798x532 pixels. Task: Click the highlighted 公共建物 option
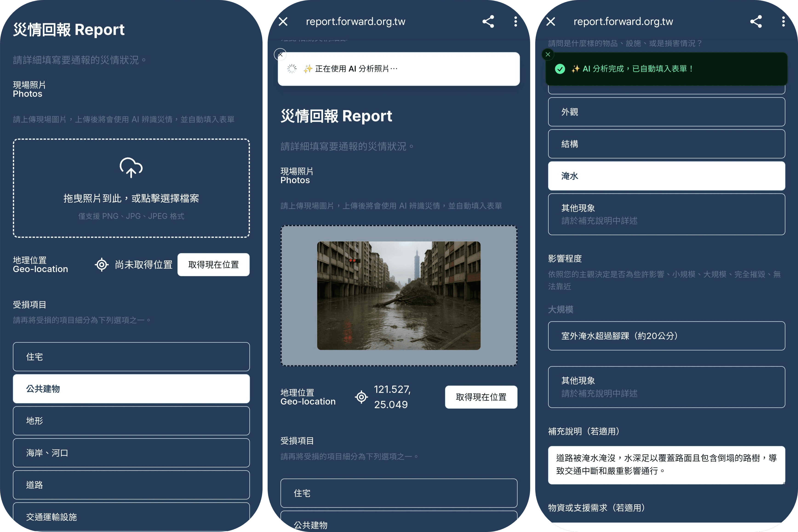pyautogui.click(x=131, y=389)
